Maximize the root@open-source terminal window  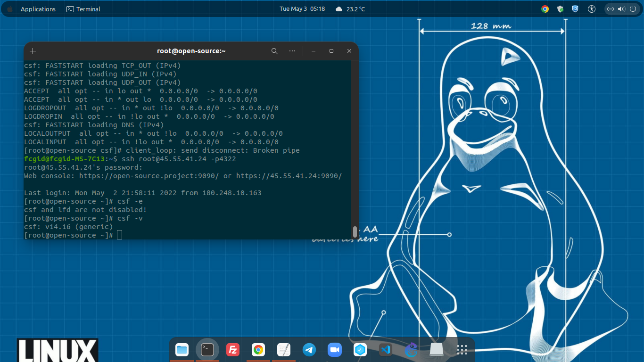click(x=331, y=51)
